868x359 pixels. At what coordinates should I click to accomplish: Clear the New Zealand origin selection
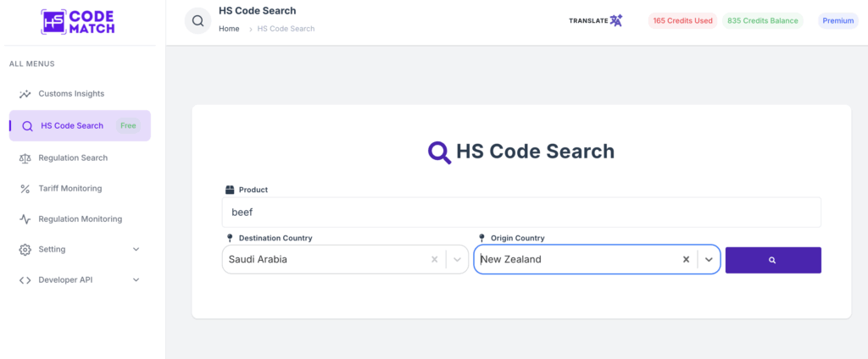click(686, 259)
